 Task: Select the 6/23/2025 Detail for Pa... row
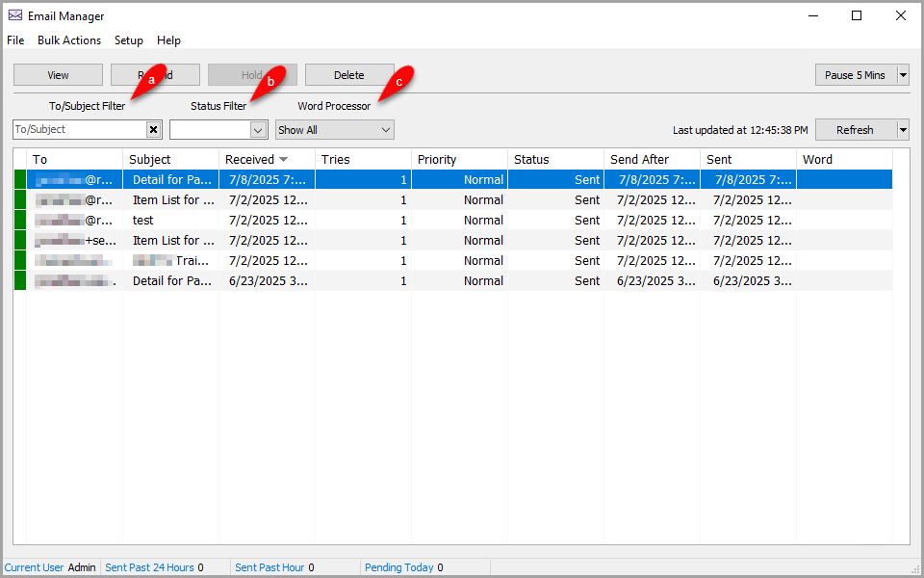point(452,280)
